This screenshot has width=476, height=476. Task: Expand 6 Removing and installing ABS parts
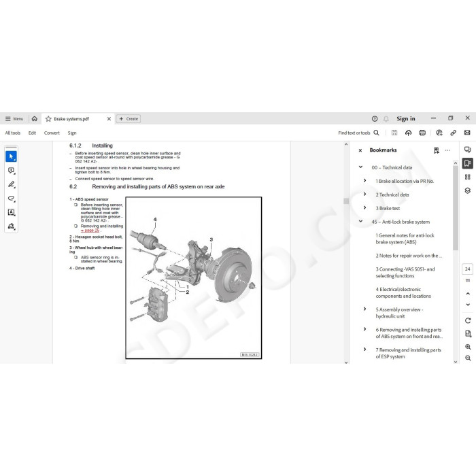[x=365, y=329]
